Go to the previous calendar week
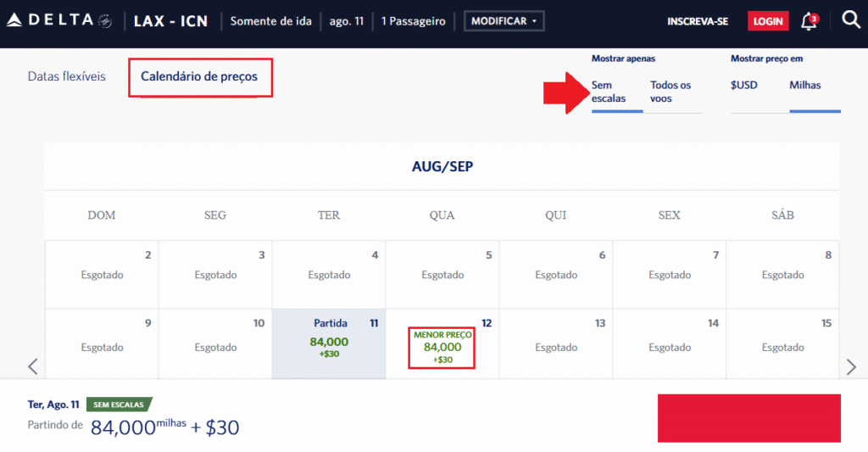Image resolution: width=868 pixels, height=452 pixels. 33,366
